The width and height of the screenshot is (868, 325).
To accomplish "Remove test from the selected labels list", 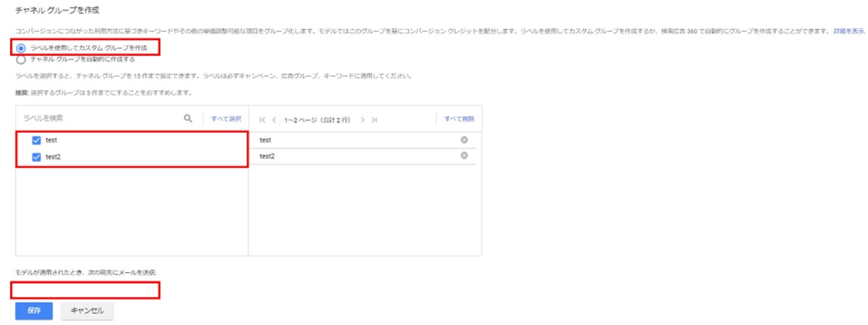I will point(464,140).
